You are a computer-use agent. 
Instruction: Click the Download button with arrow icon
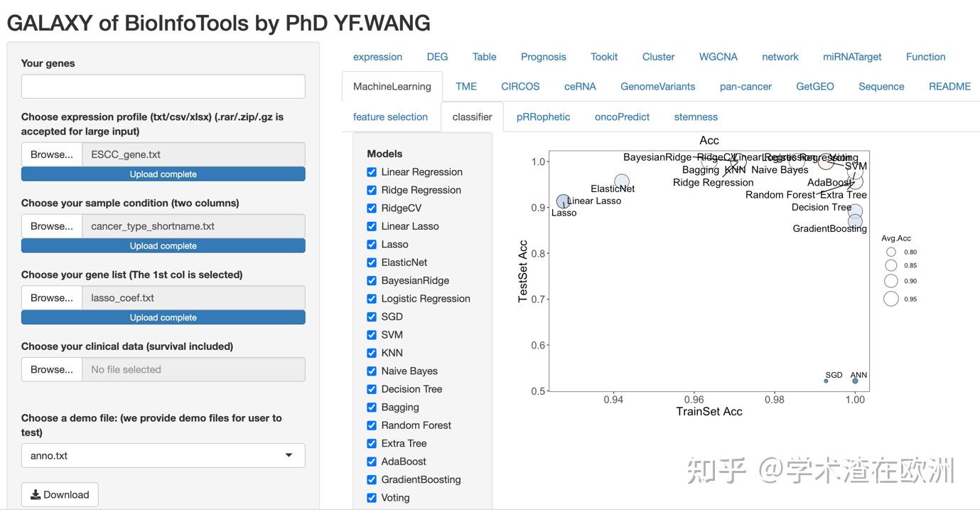[x=60, y=494]
